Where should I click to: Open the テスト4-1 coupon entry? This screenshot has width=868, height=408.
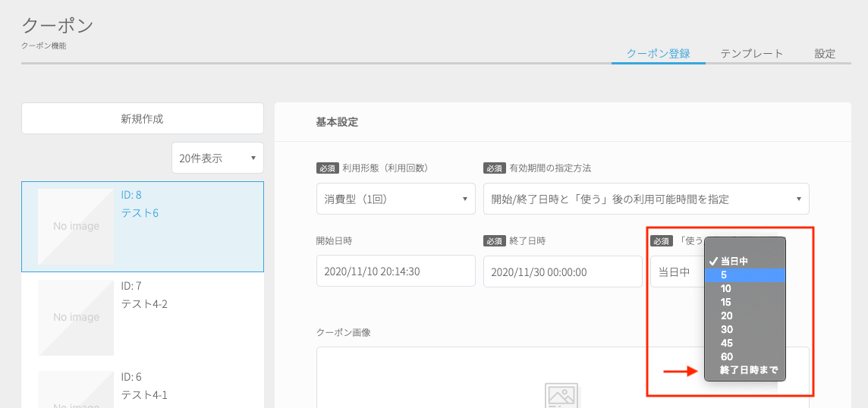(144, 395)
